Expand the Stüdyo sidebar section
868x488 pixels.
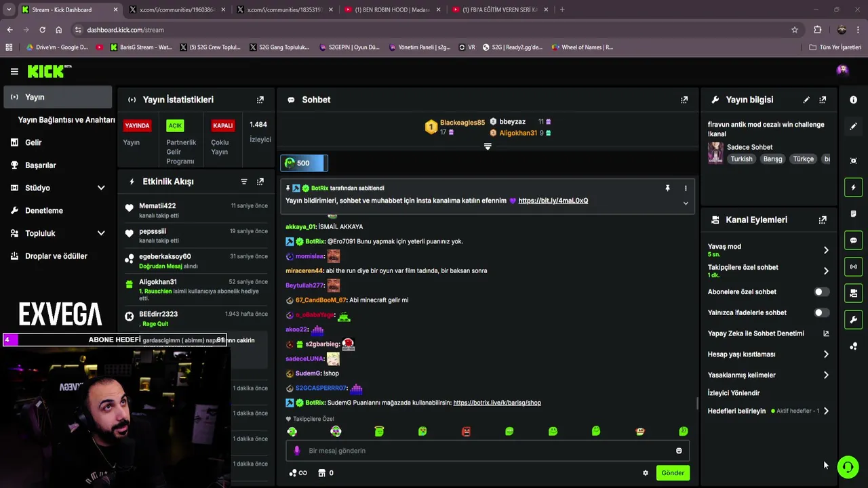pos(101,188)
